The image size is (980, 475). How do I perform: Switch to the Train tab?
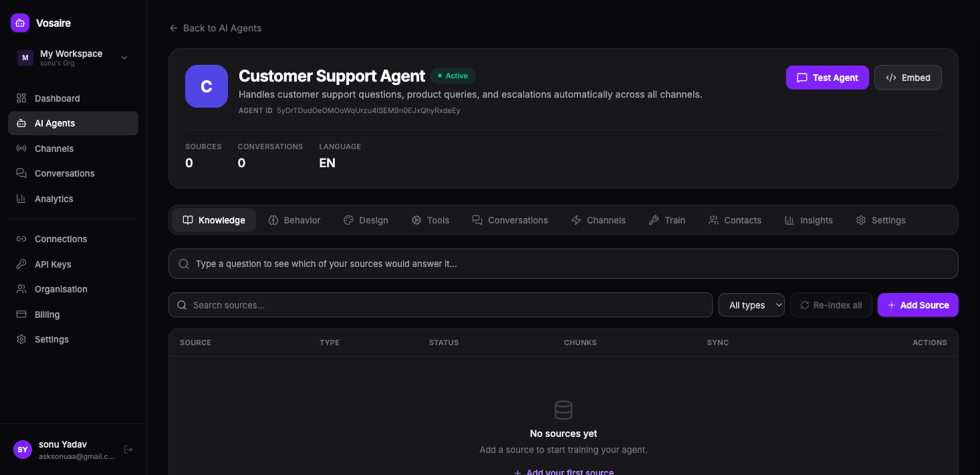[x=667, y=220]
